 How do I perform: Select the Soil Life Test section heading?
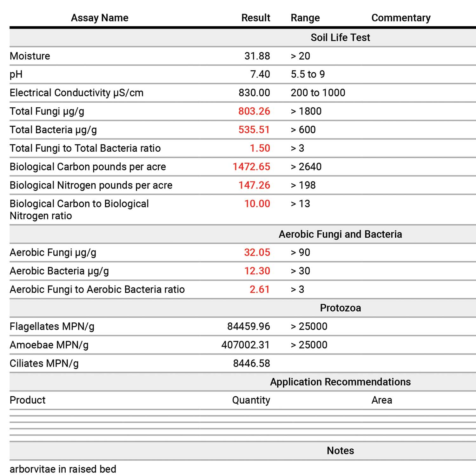point(340,37)
